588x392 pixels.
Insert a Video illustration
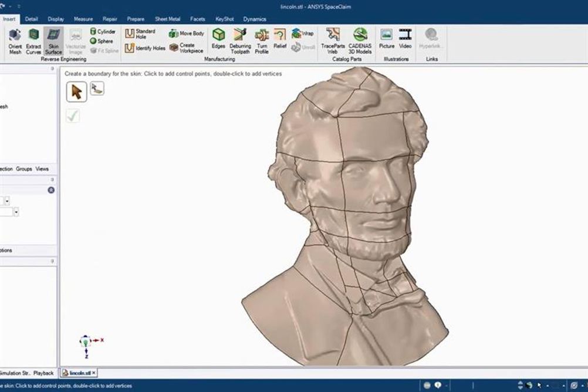[405, 39]
